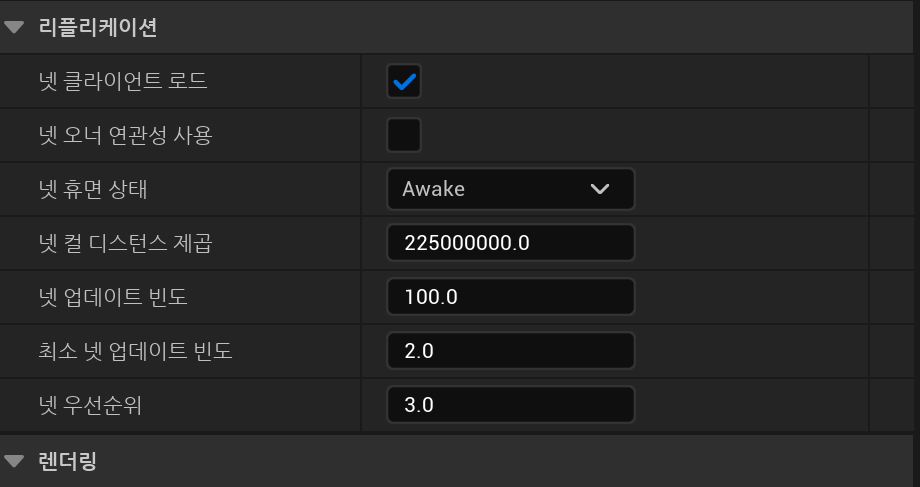Select the 넷 업데이트 빈도 property label
Image resolution: width=920 pixels, height=487 pixels.
click(113, 297)
